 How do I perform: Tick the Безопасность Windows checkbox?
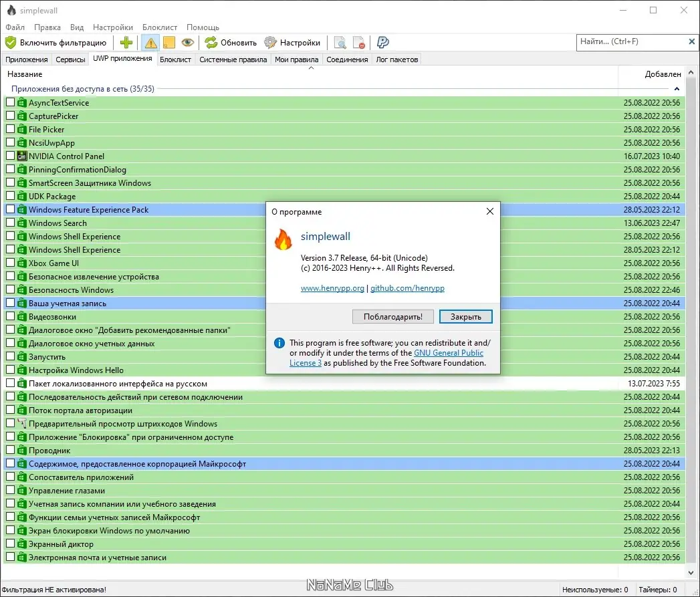pyautogui.click(x=10, y=289)
